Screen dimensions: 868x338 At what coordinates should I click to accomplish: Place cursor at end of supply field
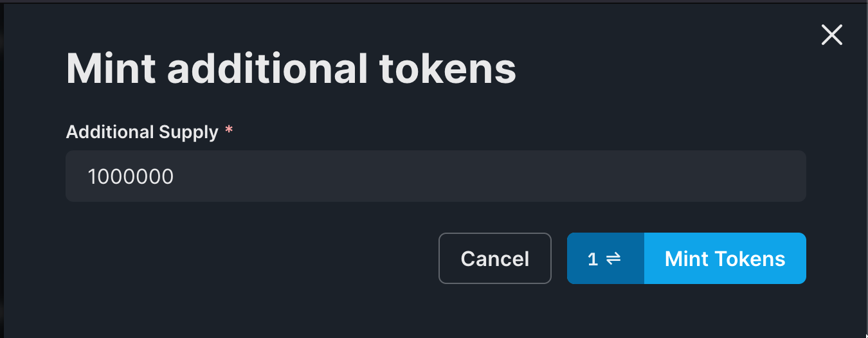coord(176,176)
